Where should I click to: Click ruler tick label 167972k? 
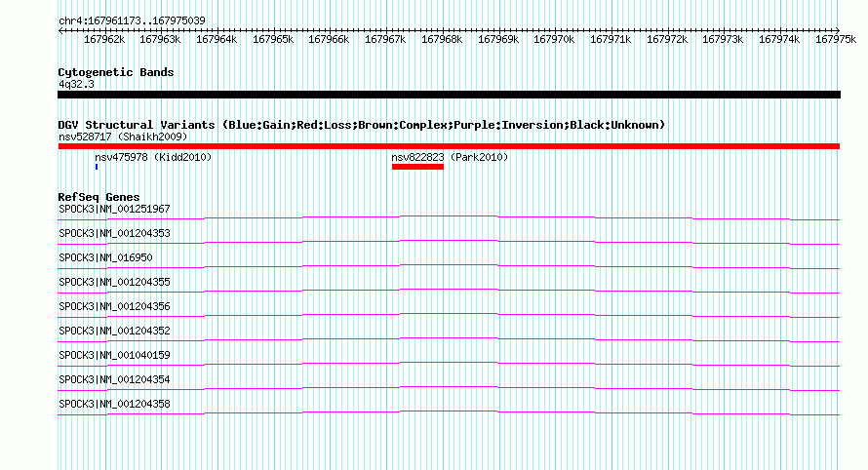click(667, 39)
